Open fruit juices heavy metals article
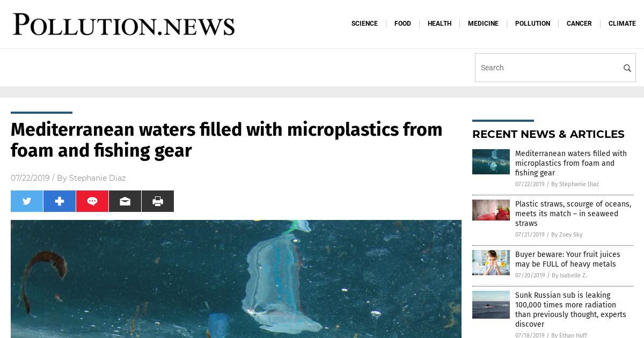The height and width of the screenshot is (338, 644). tap(567, 259)
